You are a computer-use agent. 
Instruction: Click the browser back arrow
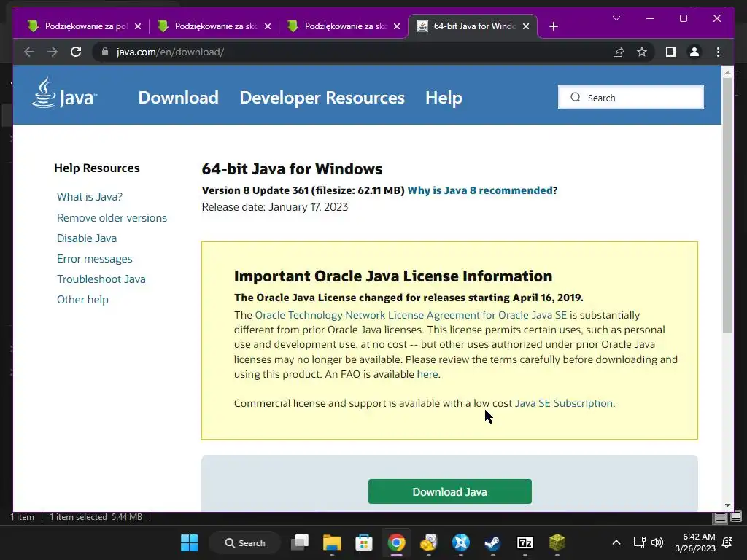pos(29,52)
